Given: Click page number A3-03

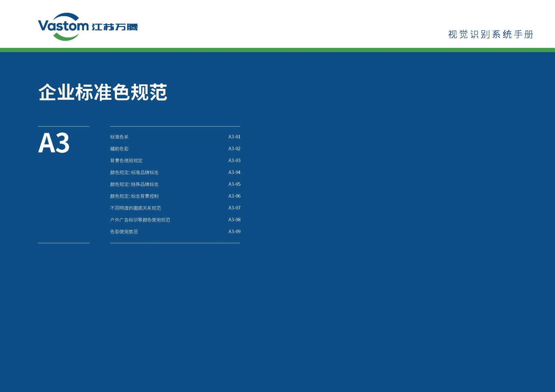Looking at the screenshot, I should 234,160.
